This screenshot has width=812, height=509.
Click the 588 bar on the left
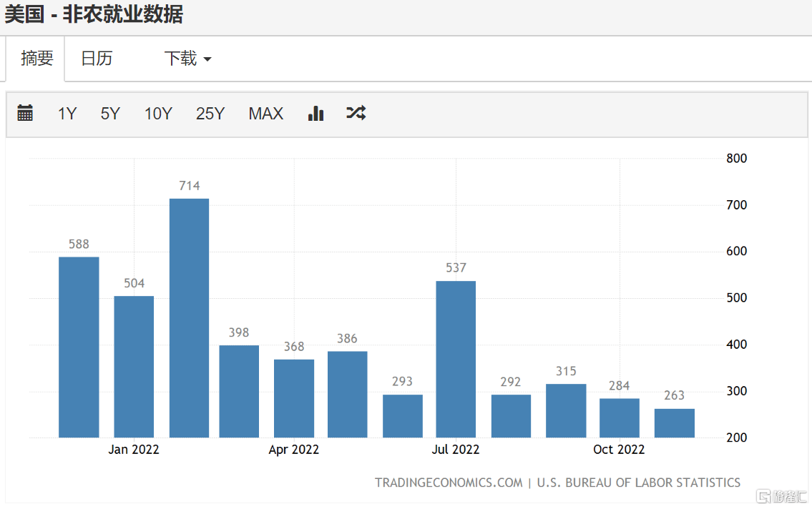pos(79,347)
